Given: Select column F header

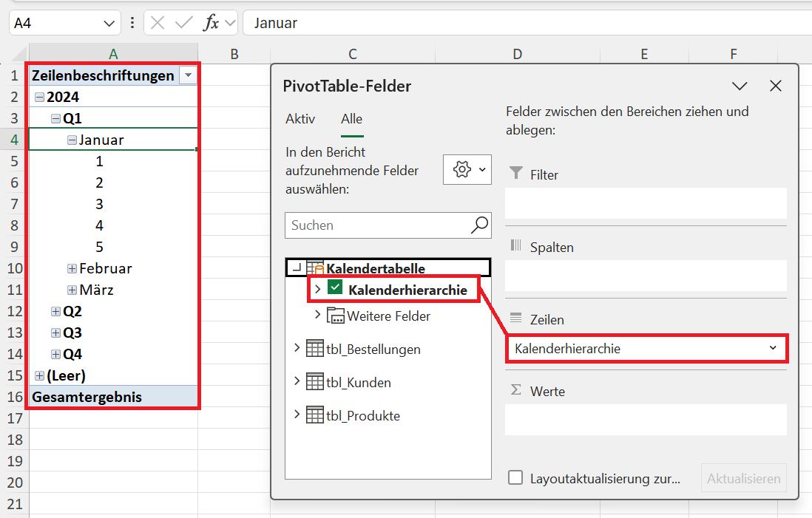Looking at the screenshot, I should 734,54.
